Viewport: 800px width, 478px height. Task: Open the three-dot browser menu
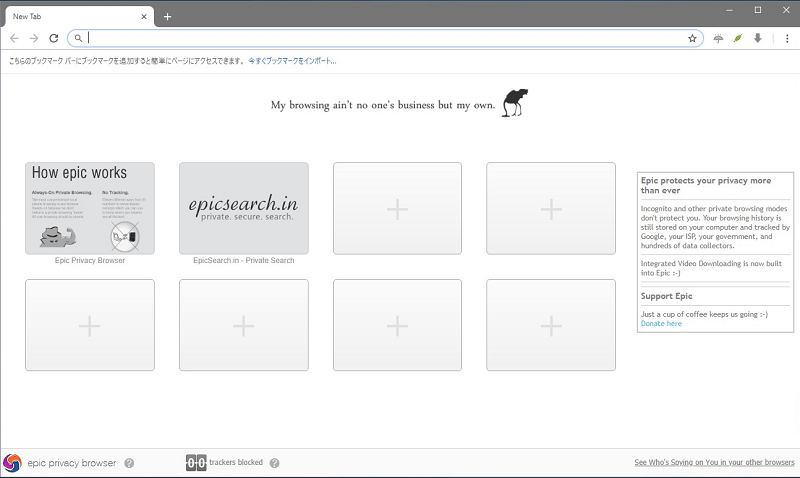[787, 38]
